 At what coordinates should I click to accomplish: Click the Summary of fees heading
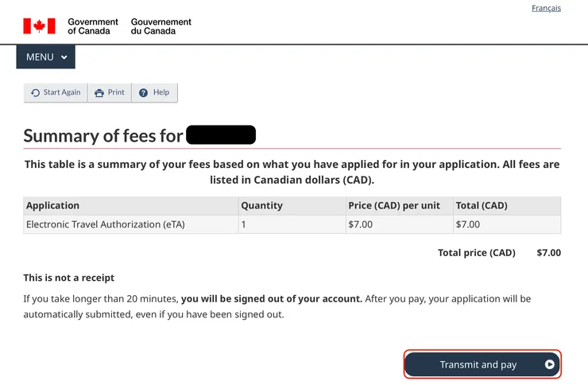click(103, 136)
